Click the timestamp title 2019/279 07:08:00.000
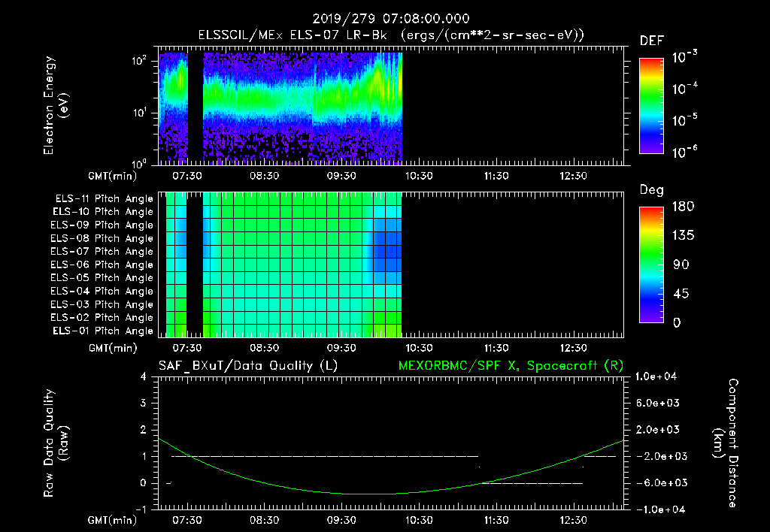Image resolution: width=770 pixels, height=532 pixels. pyautogui.click(x=391, y=19)
